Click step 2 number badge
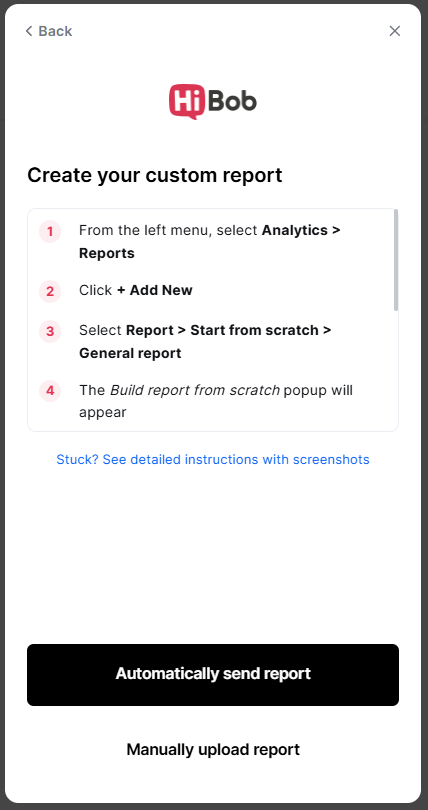 point(50,291)
